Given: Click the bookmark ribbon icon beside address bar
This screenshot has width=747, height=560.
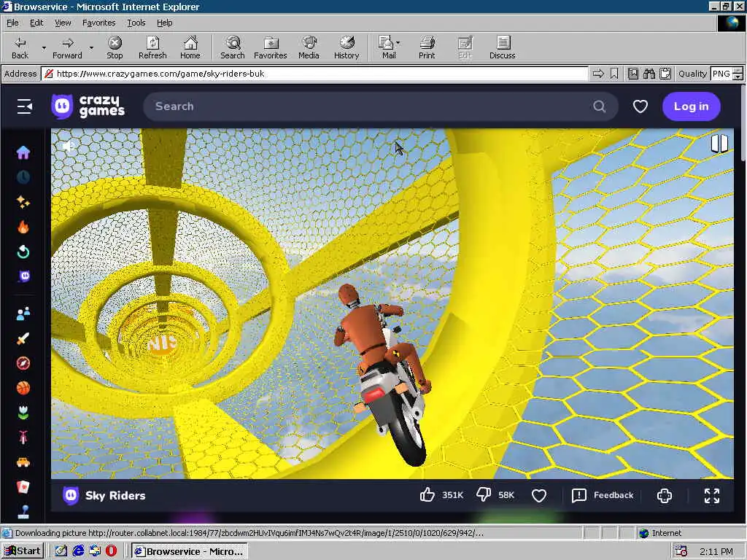Looking at the screenshot, I should (x=614, y=74).
